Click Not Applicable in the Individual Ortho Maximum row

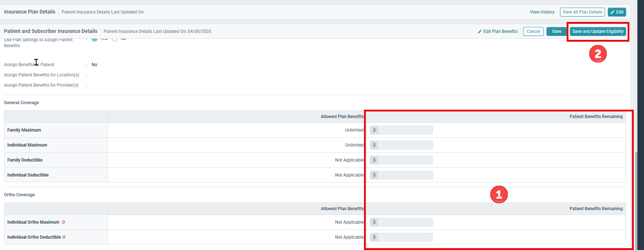[x=349, y=222]
